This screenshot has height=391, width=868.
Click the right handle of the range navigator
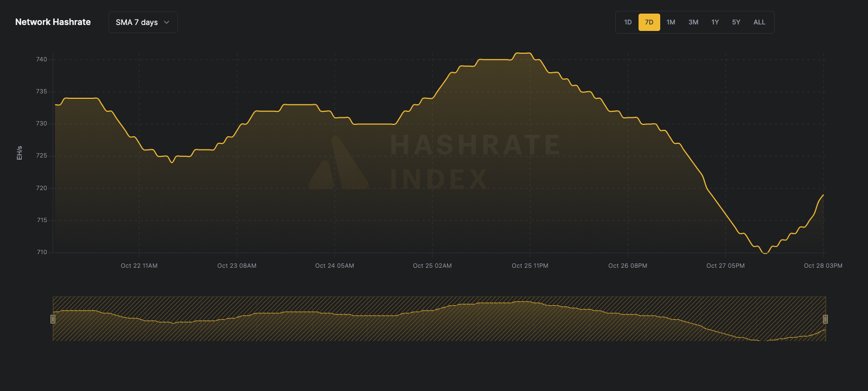pos(825,319)
